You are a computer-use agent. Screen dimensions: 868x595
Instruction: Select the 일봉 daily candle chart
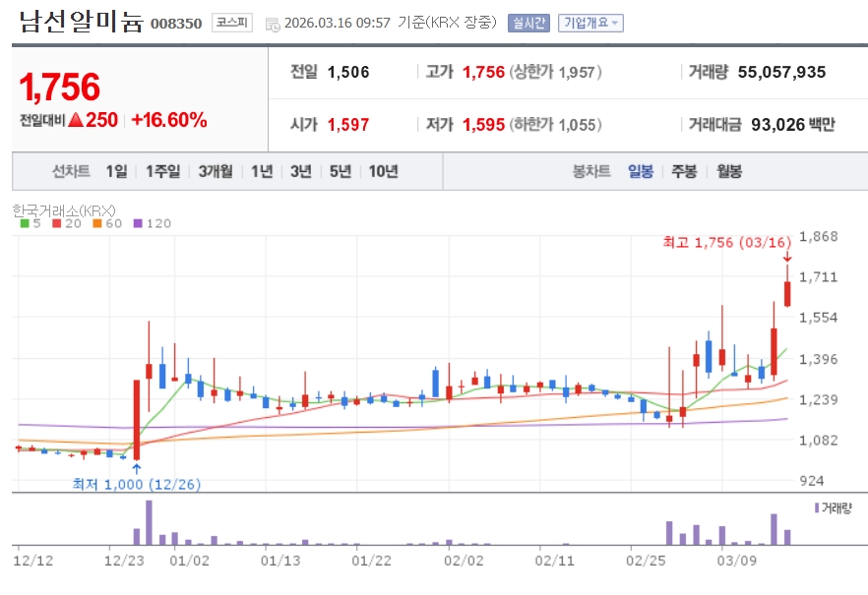coord(641,171)
